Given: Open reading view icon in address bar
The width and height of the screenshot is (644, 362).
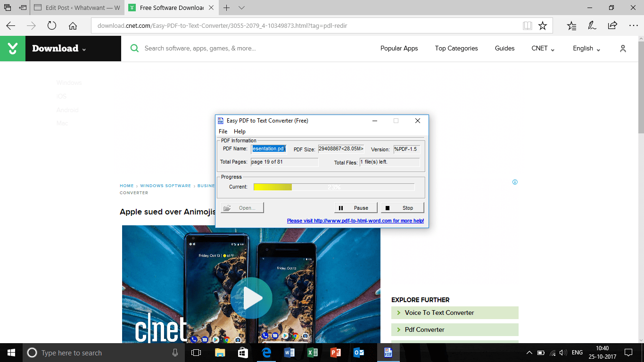Looking at the screenshot, I should [x=528, y=26].
